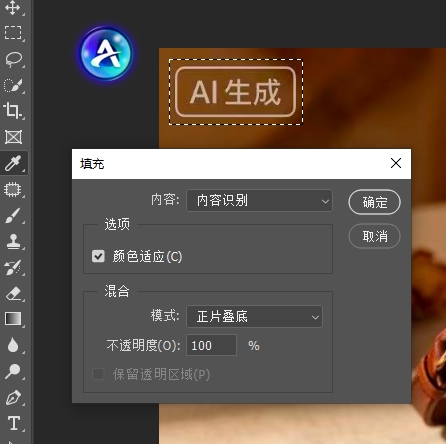Select the Pen tool
This screenshot has height=444, width=446.
[x=13, y=398]
